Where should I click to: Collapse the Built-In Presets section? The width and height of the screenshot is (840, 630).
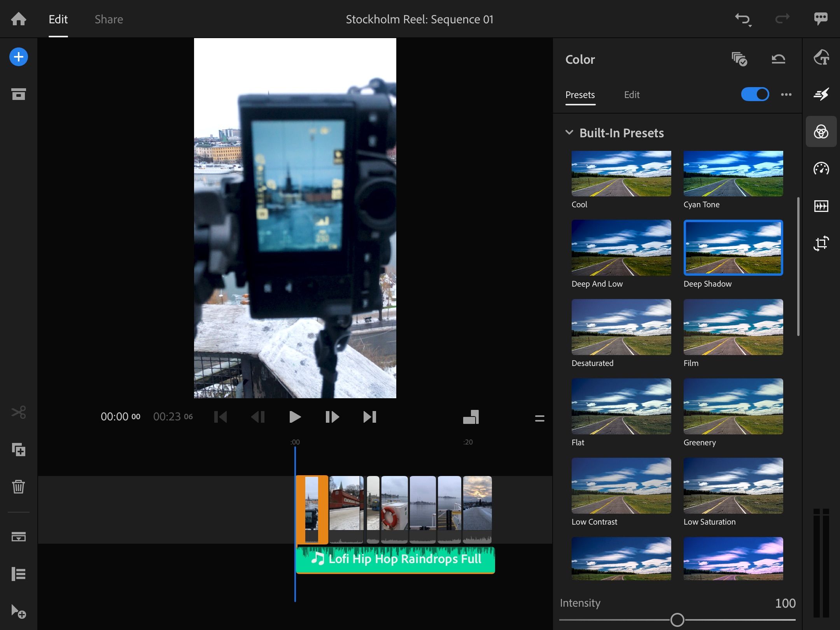pos(569,133)
